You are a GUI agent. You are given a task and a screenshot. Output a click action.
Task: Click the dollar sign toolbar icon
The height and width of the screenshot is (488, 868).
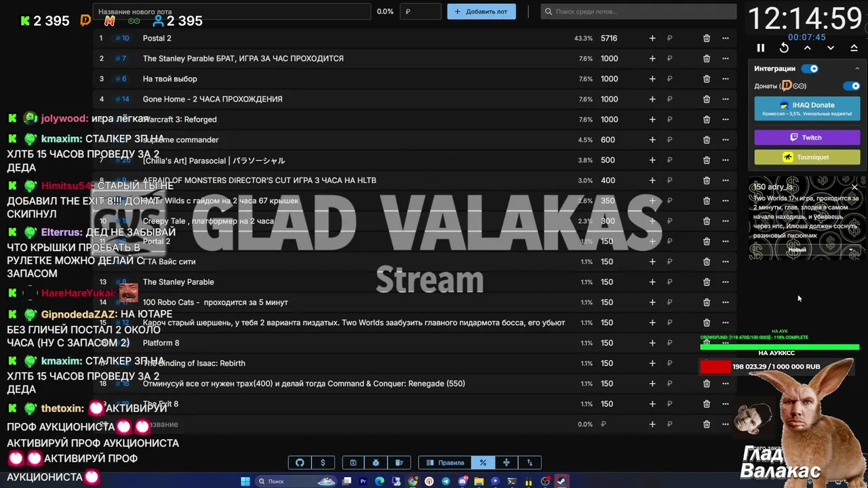[323, 463]
